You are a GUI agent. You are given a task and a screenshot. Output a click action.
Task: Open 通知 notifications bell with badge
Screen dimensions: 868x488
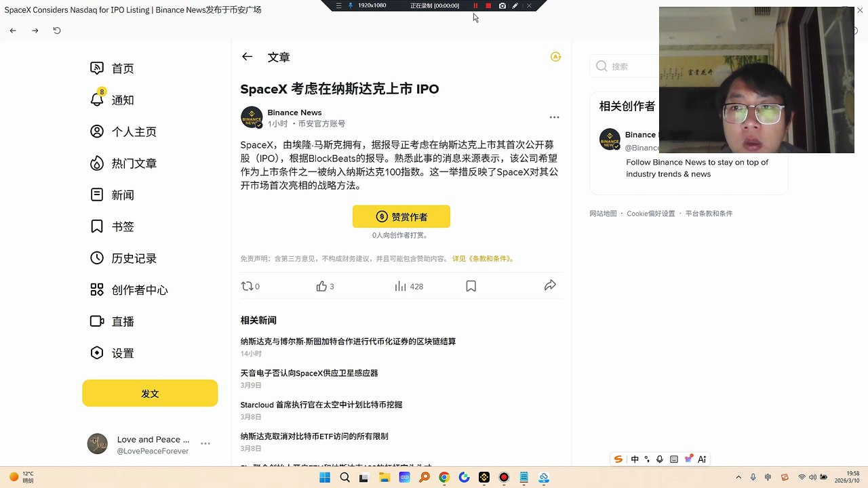click(97, 100)
